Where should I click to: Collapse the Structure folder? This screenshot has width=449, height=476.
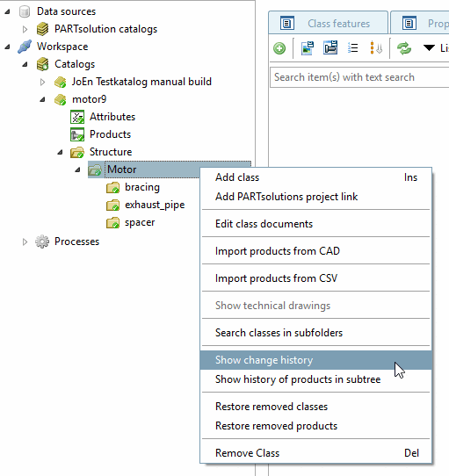tap(60, 152)
